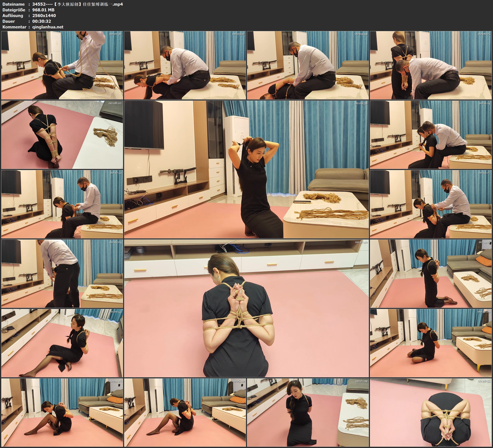Click the thumbnail labeled 00:11:14
This screenshot has width=493, height=448.
(x=431, y=135)
